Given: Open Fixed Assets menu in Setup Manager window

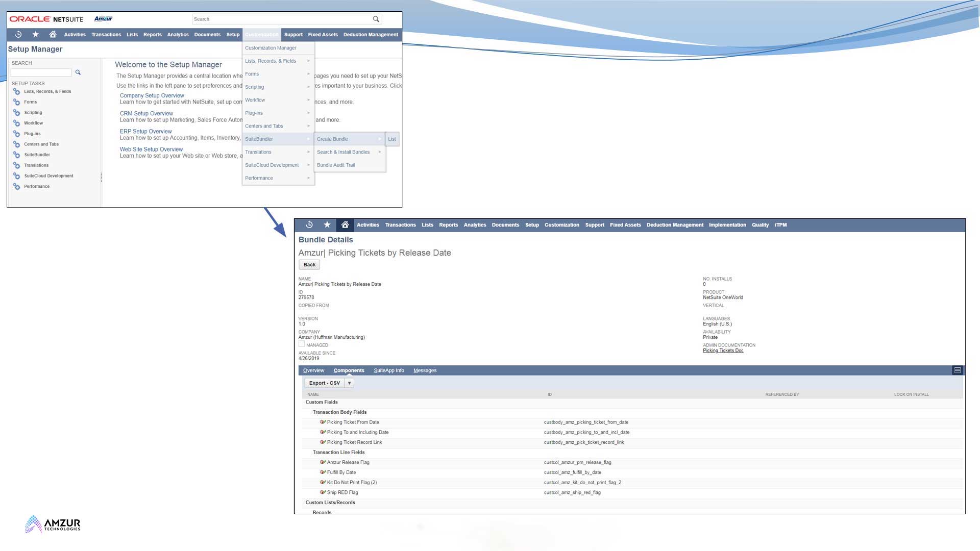Looking at the screenshot, I should tap(323, 35).
